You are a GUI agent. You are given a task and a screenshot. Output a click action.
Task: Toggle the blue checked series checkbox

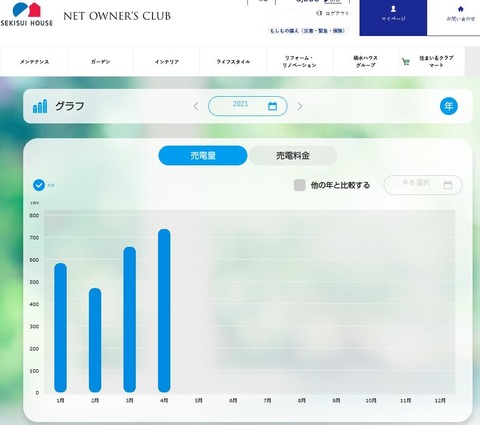39,185
